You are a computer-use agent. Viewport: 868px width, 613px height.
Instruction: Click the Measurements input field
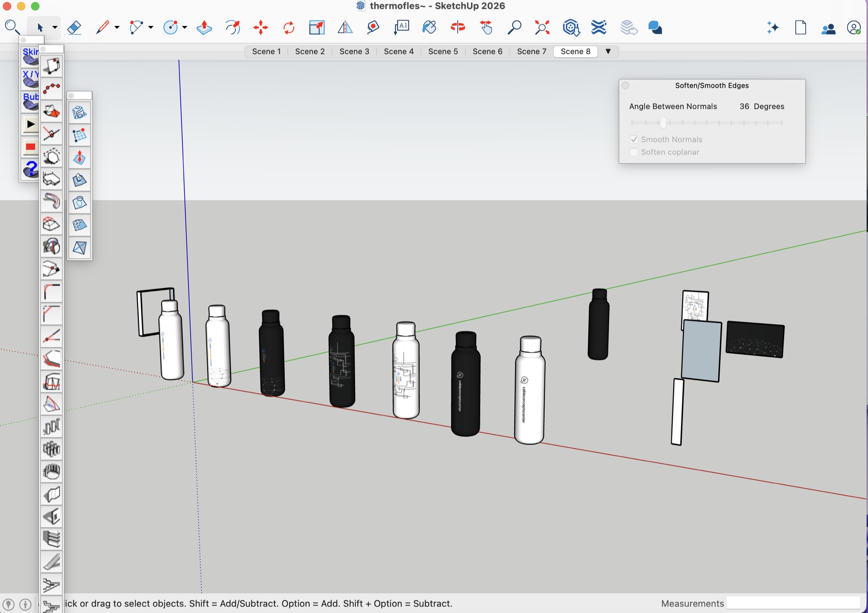tap(793, 603)
